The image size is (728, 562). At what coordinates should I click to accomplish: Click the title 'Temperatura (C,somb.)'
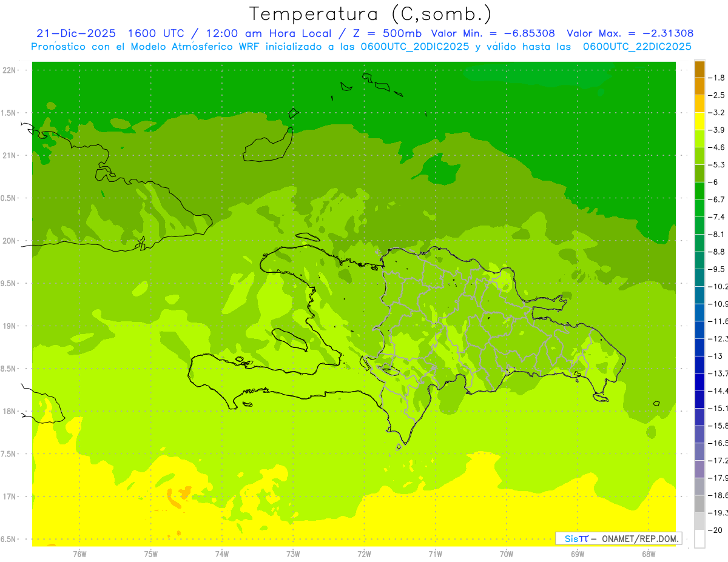pos(371,15)
